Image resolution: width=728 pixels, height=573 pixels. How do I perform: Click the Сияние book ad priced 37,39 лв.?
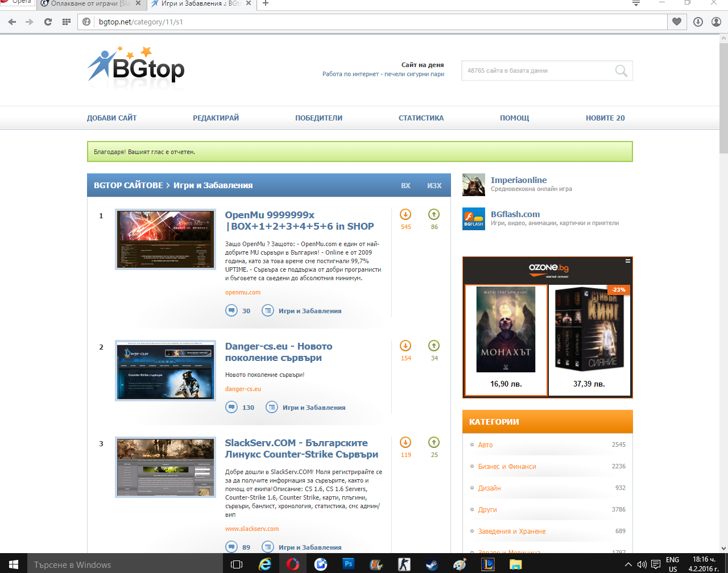589,340
